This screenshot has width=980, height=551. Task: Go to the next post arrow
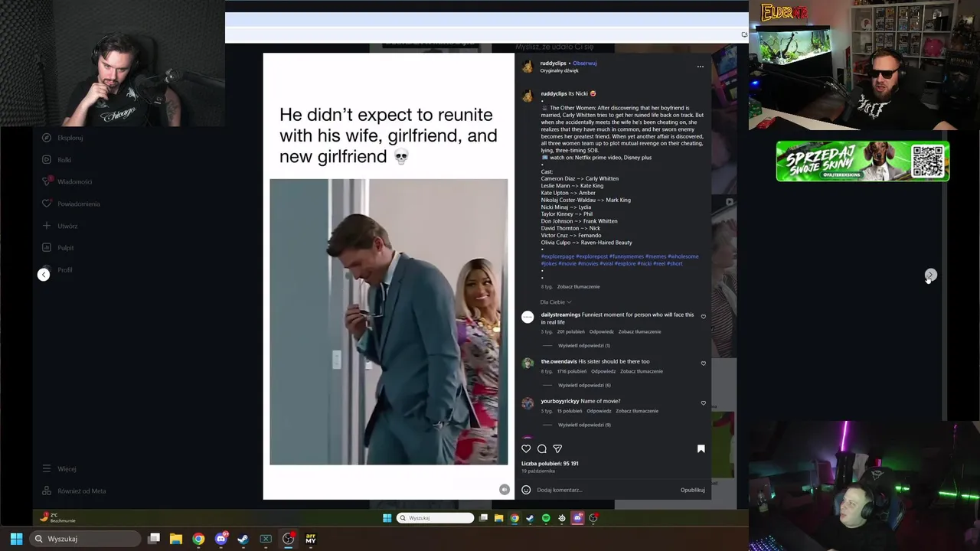[x=930, y=275]
